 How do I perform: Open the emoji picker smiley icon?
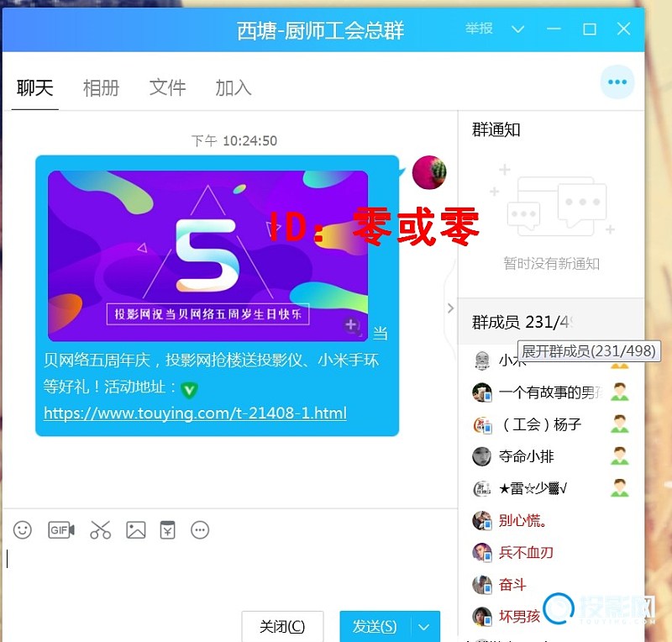[x=23, y=530]
